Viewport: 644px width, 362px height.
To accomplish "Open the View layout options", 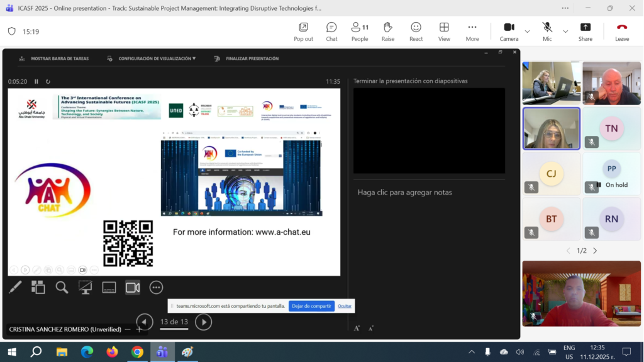I will click(444, 31).
